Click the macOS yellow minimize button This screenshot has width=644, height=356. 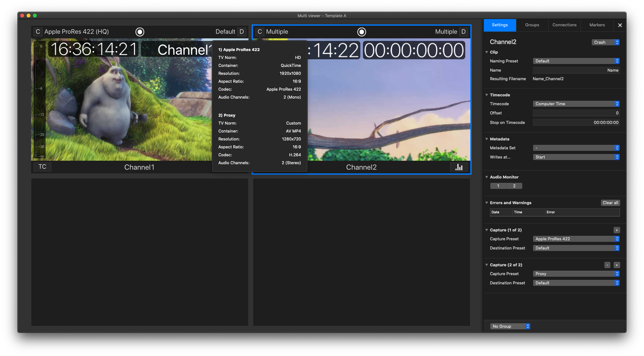click(29, 16)
